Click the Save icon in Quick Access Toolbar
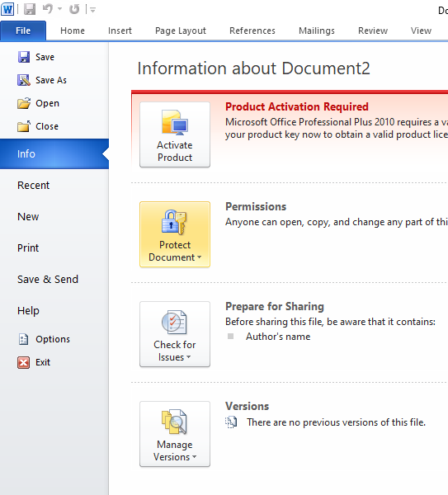Screen dimensions: 448x495 (x=30, y=9)
